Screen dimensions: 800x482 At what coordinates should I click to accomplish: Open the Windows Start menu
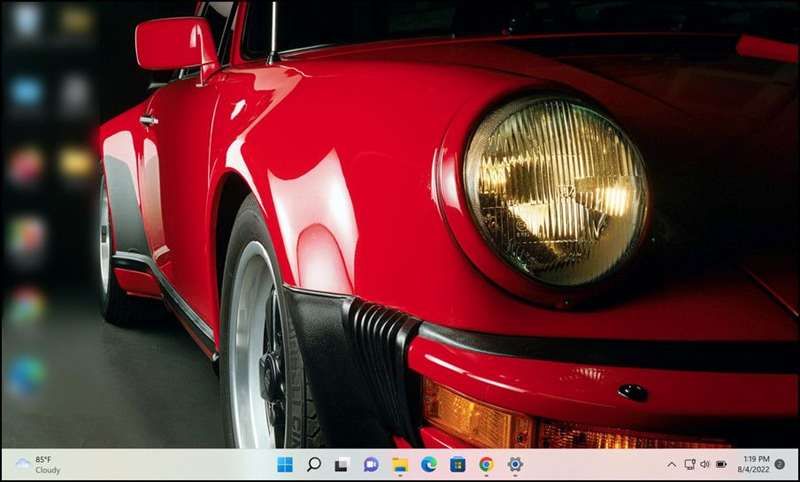click(x=285, y=464)
